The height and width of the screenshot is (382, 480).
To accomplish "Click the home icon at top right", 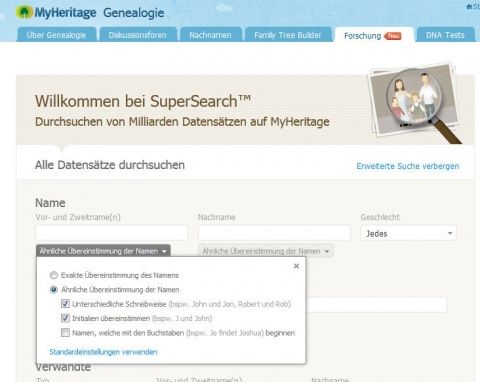I will (x=469, y=6).
